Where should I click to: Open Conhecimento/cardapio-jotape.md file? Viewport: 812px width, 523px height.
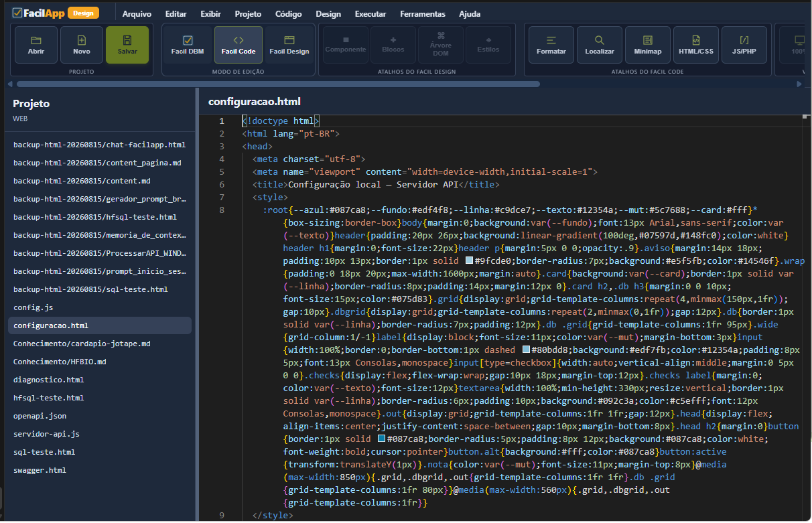click(100, 344)
